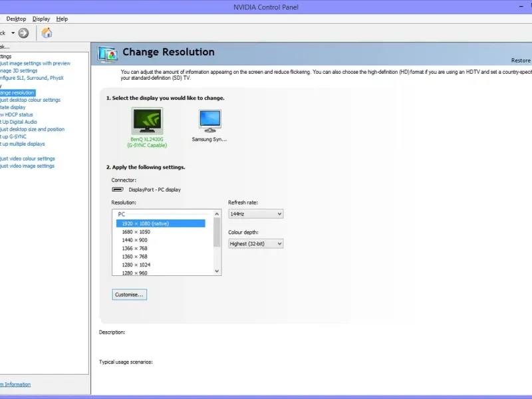
Task: Select 1360 × 768 resolution
Action: 135,257
